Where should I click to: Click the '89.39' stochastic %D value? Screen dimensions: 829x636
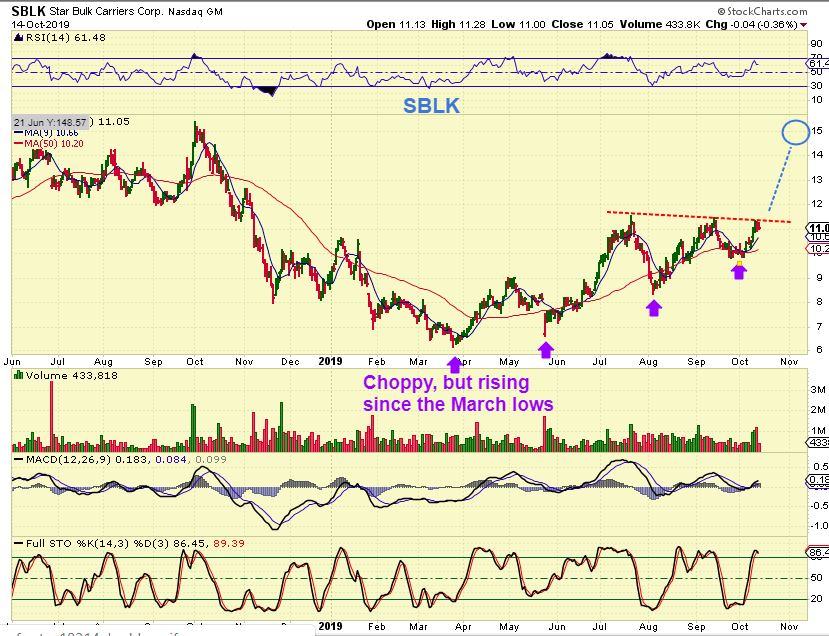(x=229, y=543)
